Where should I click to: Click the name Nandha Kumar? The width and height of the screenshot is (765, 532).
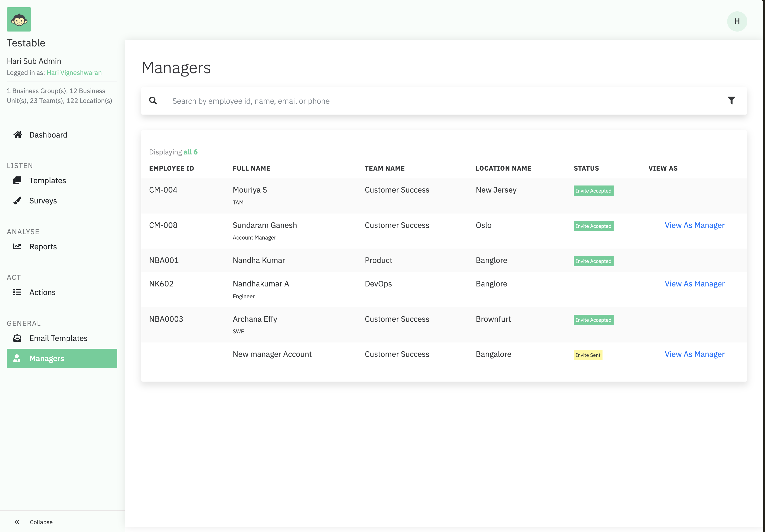point(259,260)
